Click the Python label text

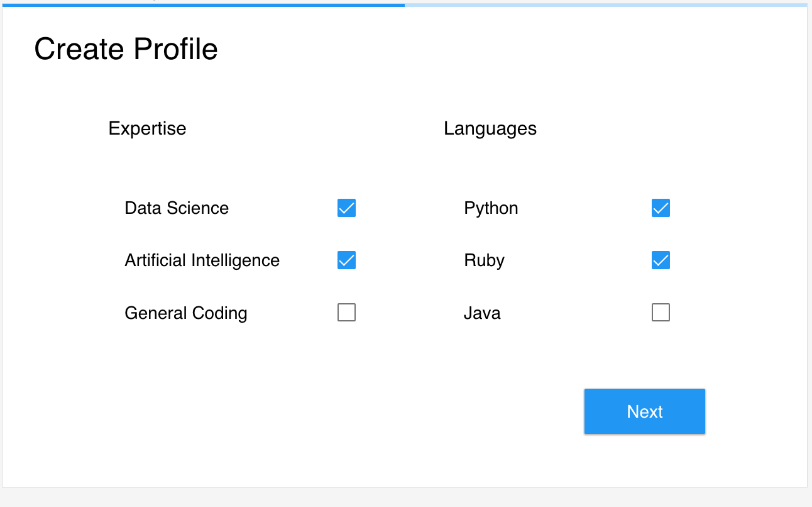pyautogui.click(x=491, y=208)
